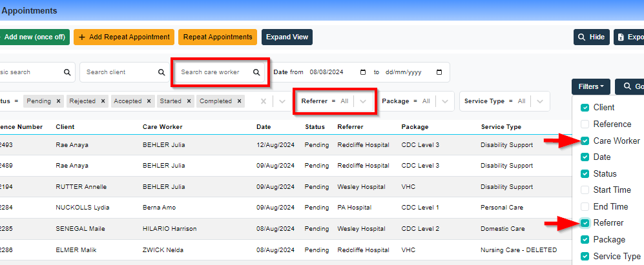Viewport: 644px width, 265px height.
Task: Open the Service Type filter dropdown
Action: click(x=540, y=101)
